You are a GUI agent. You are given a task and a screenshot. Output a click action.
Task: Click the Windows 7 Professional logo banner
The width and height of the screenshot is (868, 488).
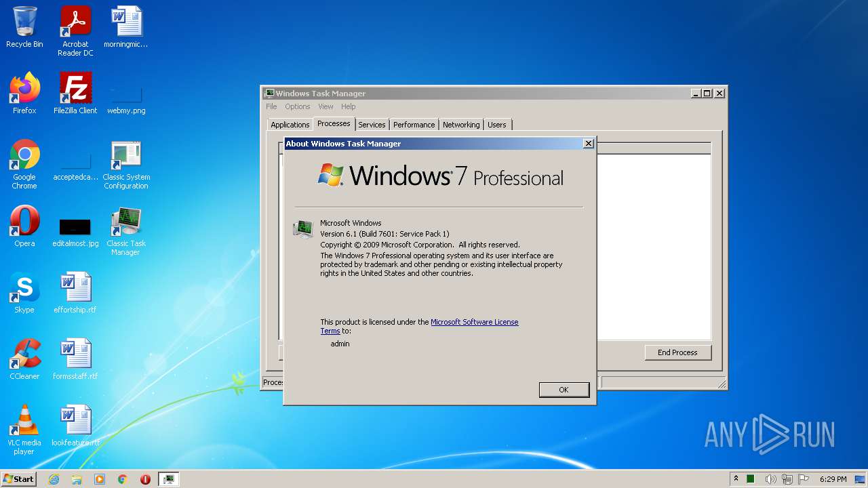(x=440, y=176)
